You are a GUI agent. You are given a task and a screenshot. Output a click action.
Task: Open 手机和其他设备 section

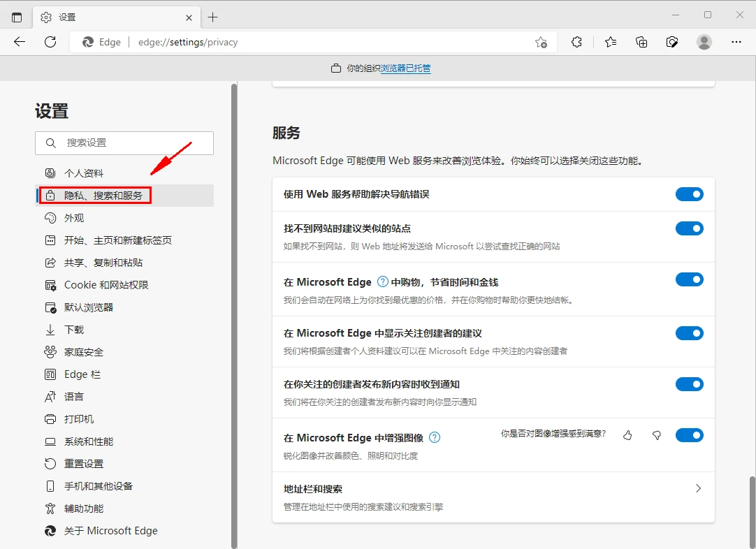pos(124,486)
